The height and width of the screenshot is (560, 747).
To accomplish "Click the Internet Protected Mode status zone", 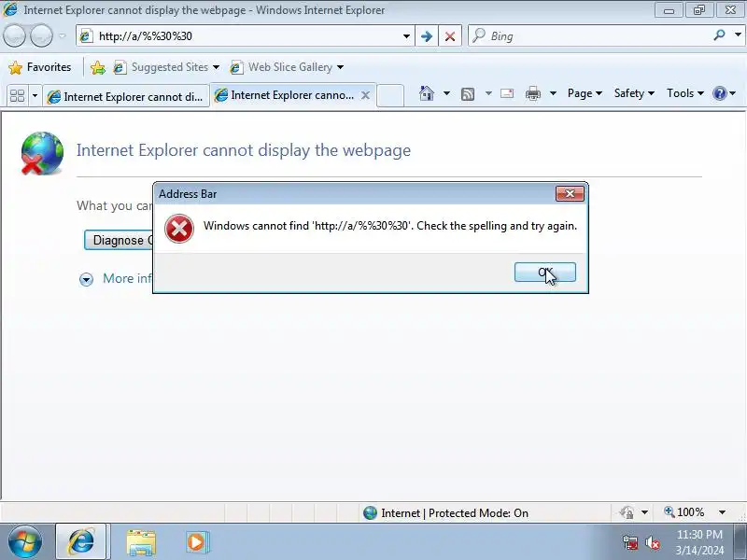I will pos(445,512).
